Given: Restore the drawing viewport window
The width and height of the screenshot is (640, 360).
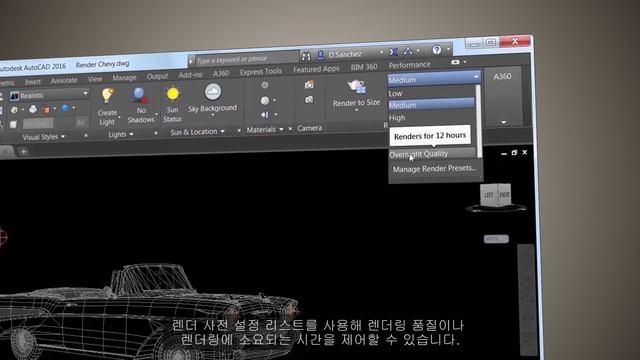Looking at the screenshot, I should click(x=514, y=153).
